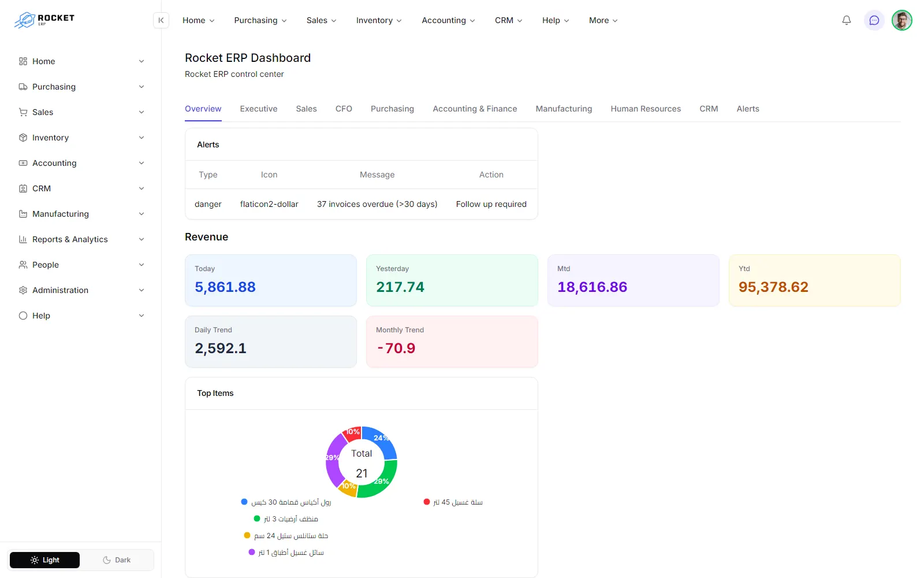The height and width of the screenshot is (578, 924).
Task: Open the Inventory top menu
Action: pyautogui.click(x=379, y=20)
